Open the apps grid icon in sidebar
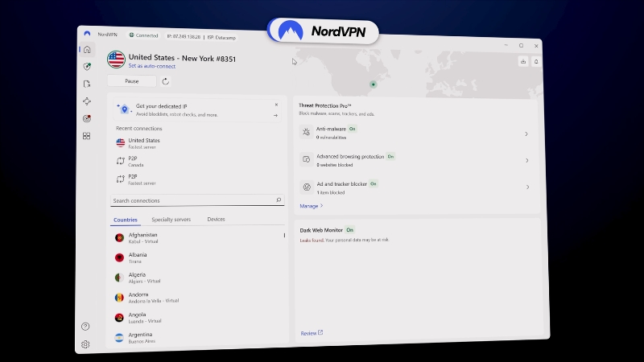This screenshot has width=644, height=362. (86, 136)
